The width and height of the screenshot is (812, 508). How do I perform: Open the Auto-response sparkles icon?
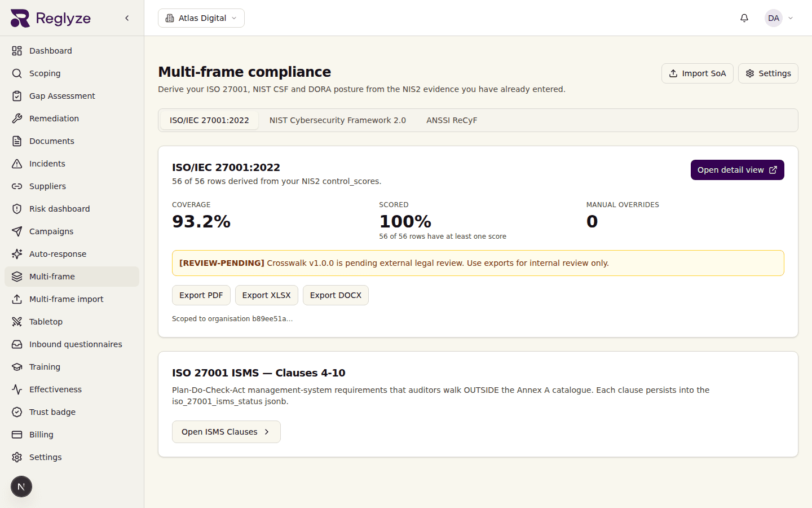(x=17, y=254)
